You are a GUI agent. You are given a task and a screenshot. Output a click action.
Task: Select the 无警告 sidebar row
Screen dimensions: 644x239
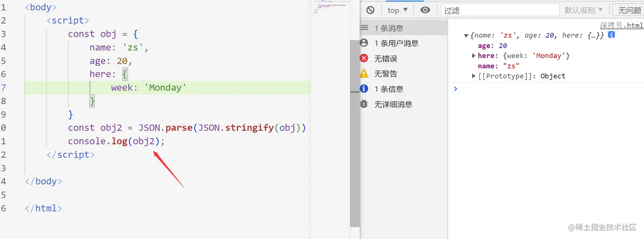click(404, 74)
